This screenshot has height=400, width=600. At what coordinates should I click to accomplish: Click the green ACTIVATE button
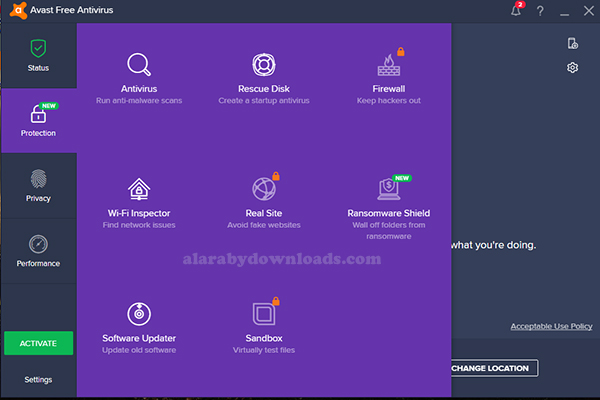pyautogui.click(x=38, y=343)
